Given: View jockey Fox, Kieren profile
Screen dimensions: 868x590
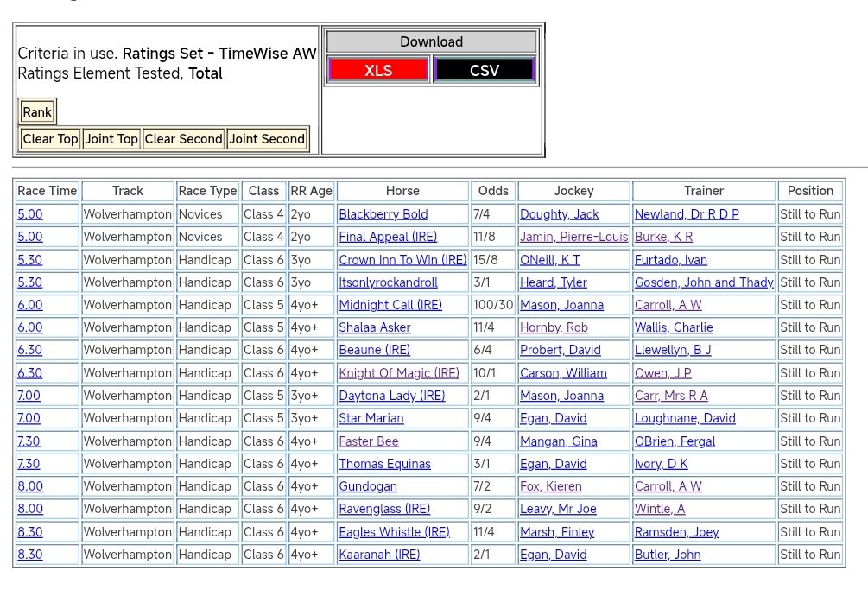Looking at the screenshot, I should click(550, 486).
